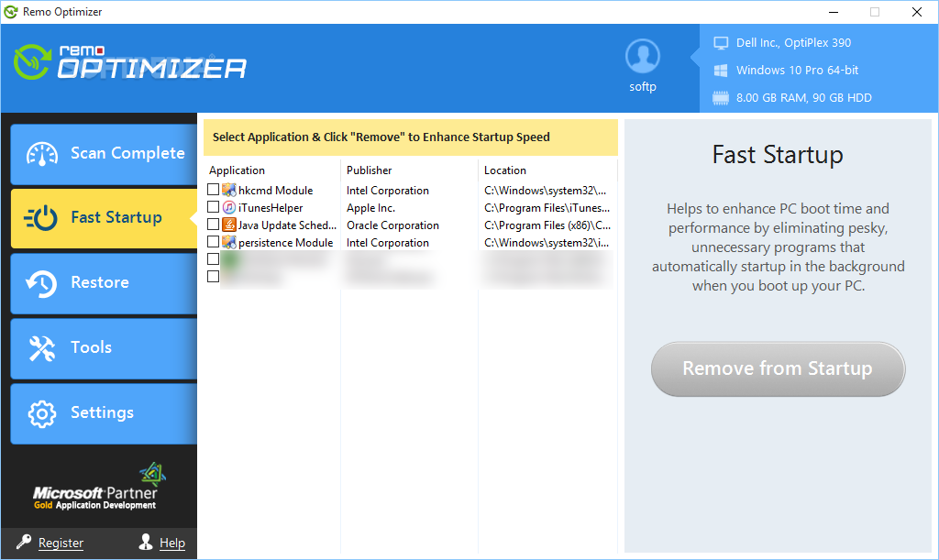Click the wrench and screwdriver Tools icon
The width and height of the screenshot is (939, 560).
(x=42, y=348)
